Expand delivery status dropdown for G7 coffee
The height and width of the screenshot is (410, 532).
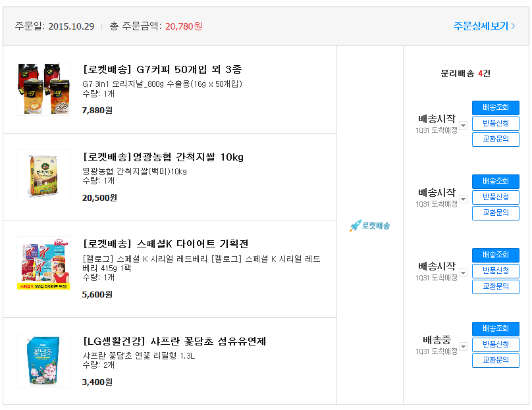(463, 126)
